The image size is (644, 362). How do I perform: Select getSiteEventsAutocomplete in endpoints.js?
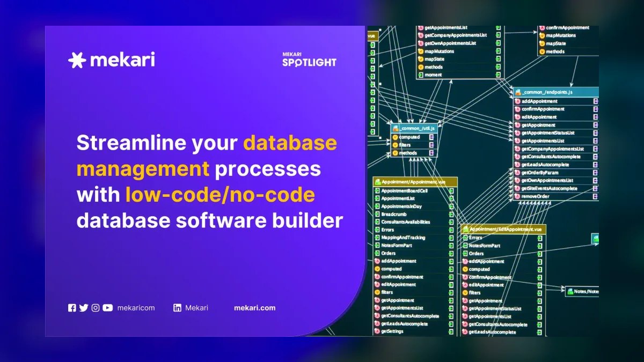click(x=556, y=188)
